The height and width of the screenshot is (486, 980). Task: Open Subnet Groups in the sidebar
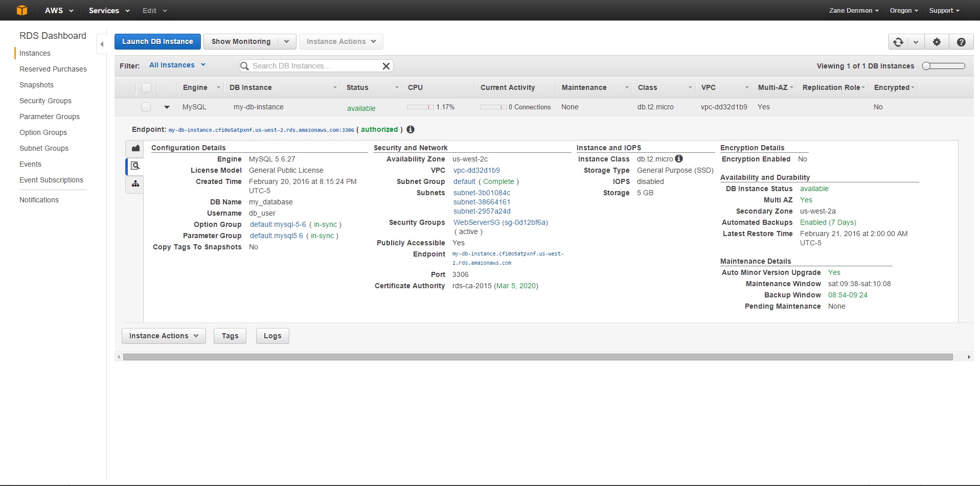coord(44,148)
